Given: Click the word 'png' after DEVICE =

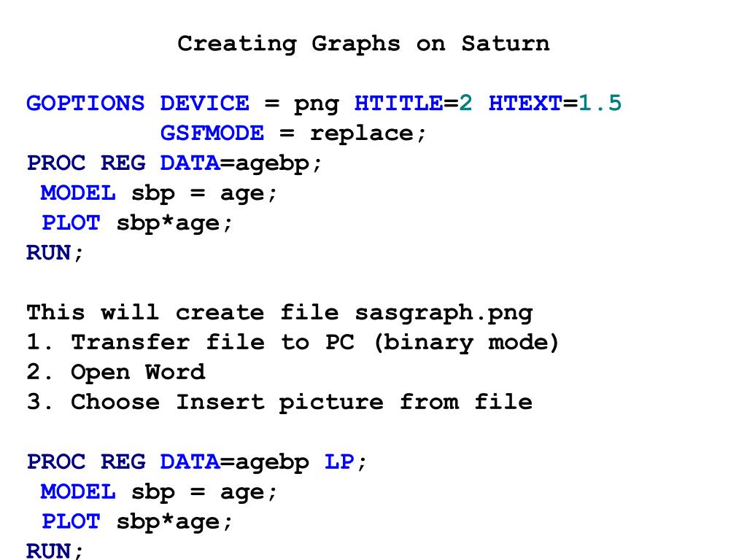Looking at the screenshot, I should (x=317, y=105).
